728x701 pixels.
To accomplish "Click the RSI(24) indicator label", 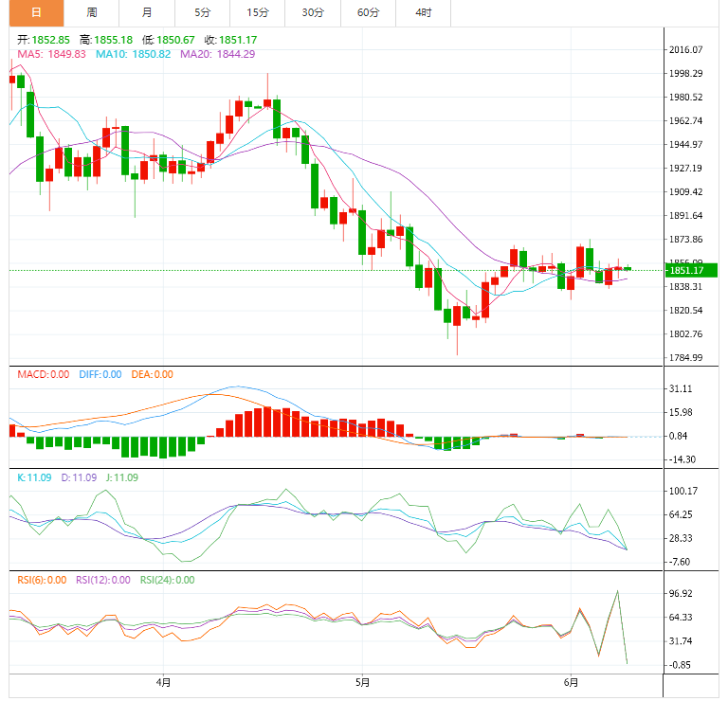I will click(x=167, y=580).
